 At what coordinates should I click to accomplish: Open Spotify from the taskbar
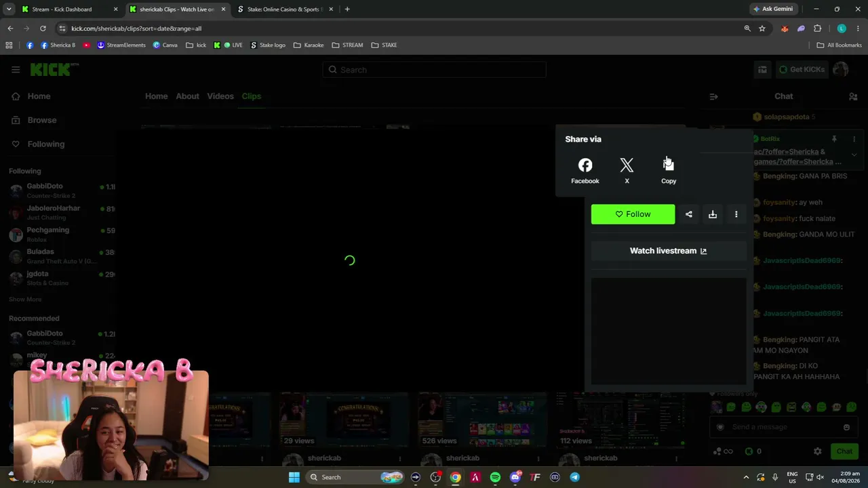[495, 477]
